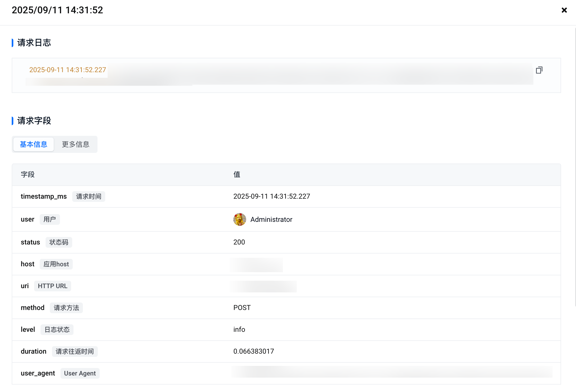Screen dimensions: 576x392
Task: Click the 值 column header
Action: tap(237, 174)
